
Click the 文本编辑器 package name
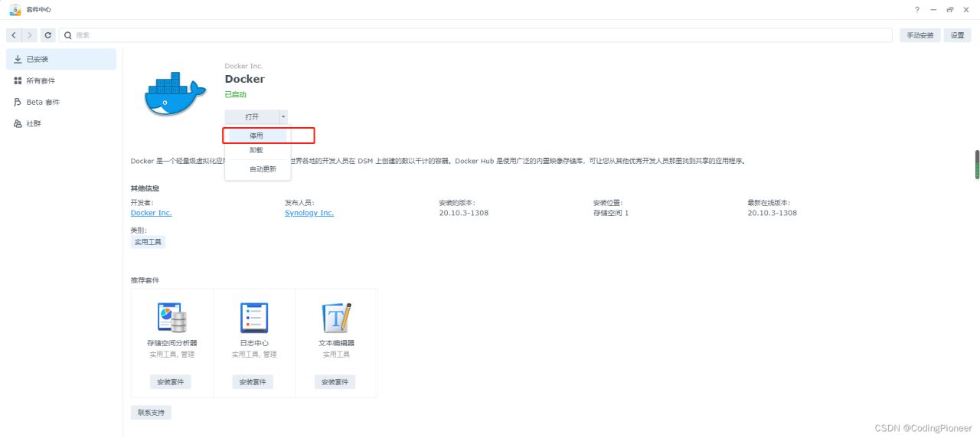coord(336,343)
